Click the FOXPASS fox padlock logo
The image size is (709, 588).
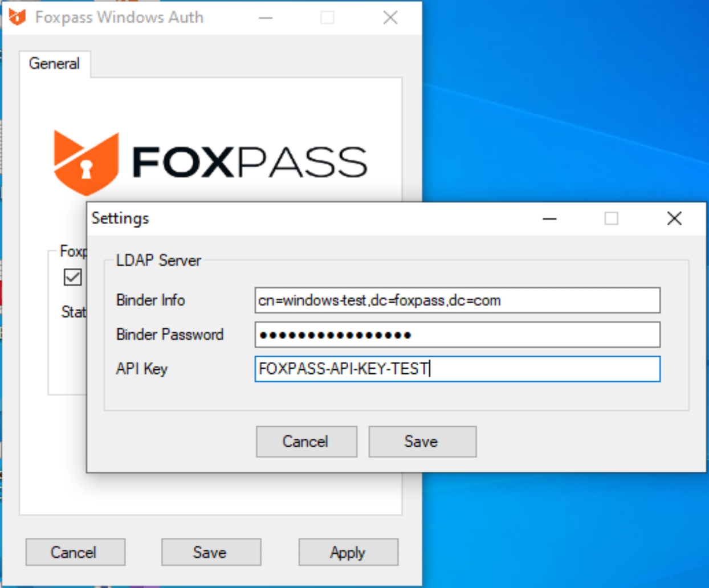(85, 162)
